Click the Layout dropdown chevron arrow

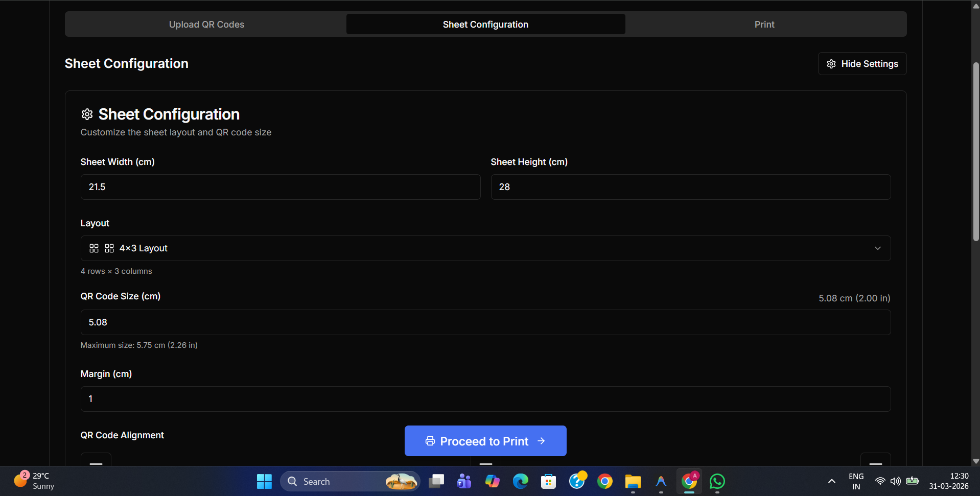pos(877,248)
